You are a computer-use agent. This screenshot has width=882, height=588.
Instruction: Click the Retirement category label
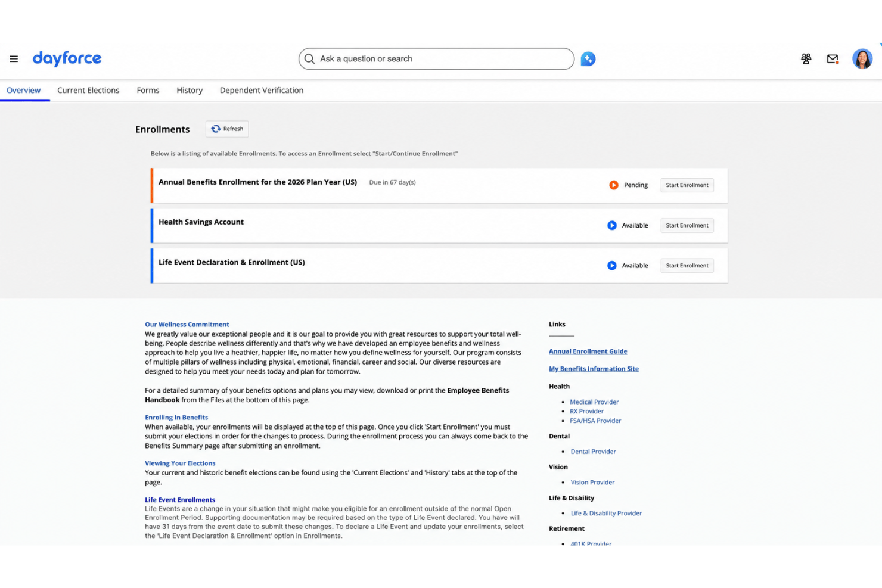click(x=567, y=529)
